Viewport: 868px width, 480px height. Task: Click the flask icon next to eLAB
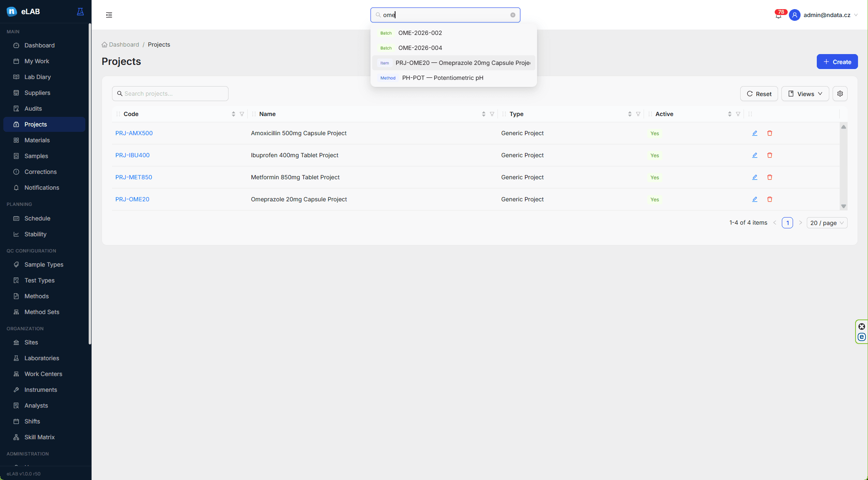coord(80,12)
